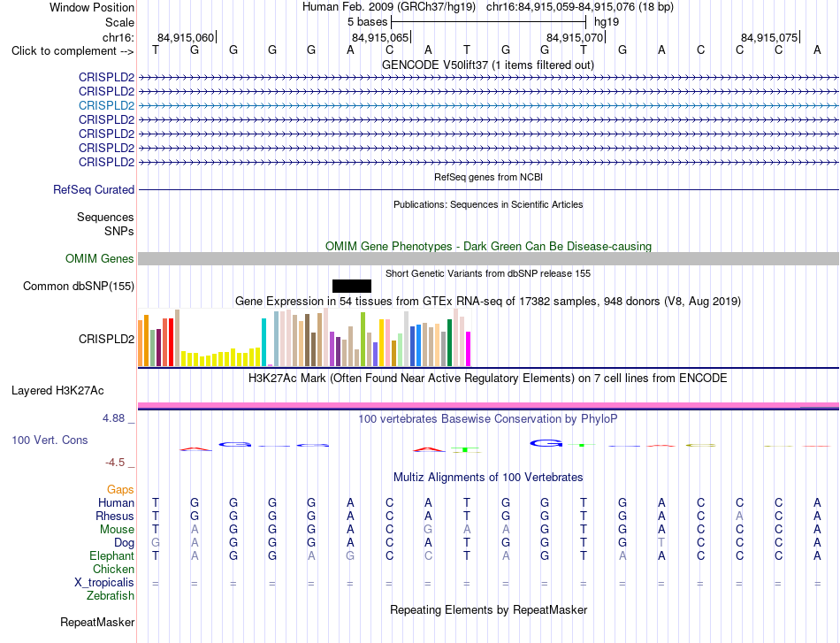The width and height of the screenshot is (840, 643).
Task: Click the GENCODE V50lift37 track title
Action: tap(487, 65)
